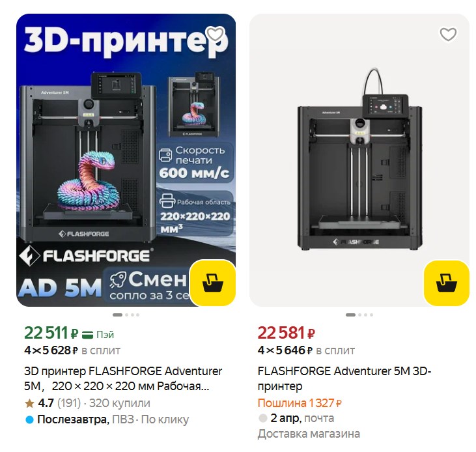
Task: Open '4×5 646 ₽ в сплит' offer
Action: point(306,350)
